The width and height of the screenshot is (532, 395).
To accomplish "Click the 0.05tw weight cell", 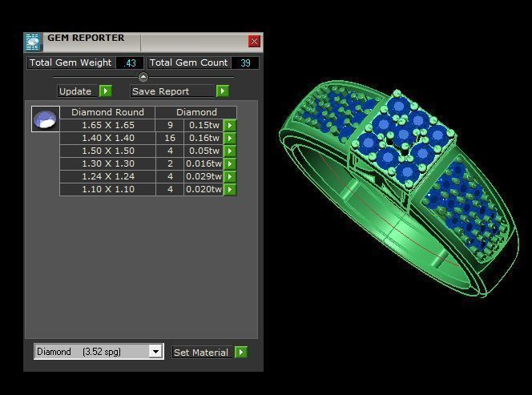I will click(204, 151).
